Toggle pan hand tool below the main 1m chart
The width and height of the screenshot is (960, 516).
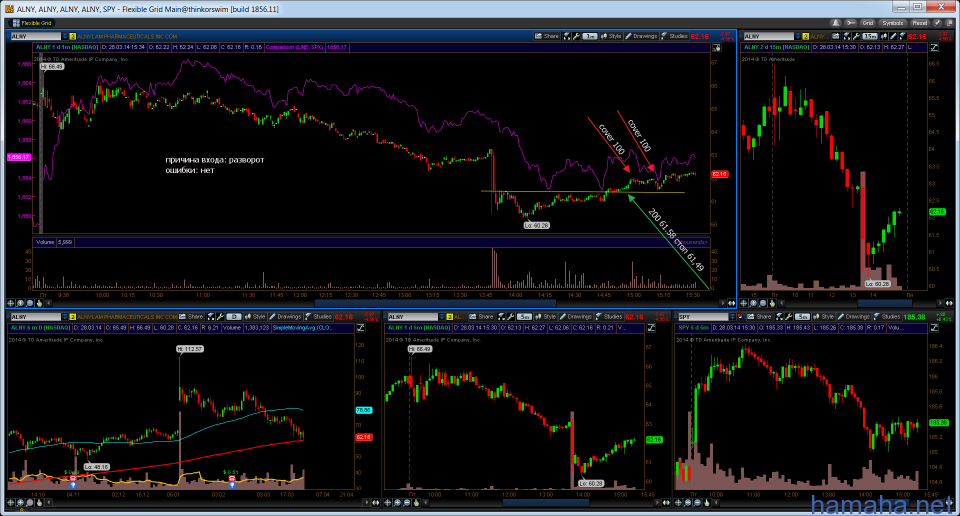39,303
